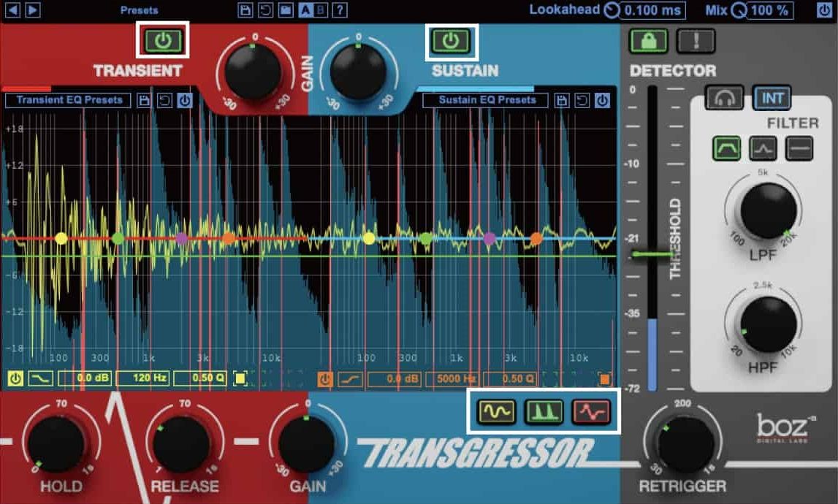Viewport: 838px width, 504px height.
Task: Click top bar undo arrow icon
Action: click(x=265, y=9)
